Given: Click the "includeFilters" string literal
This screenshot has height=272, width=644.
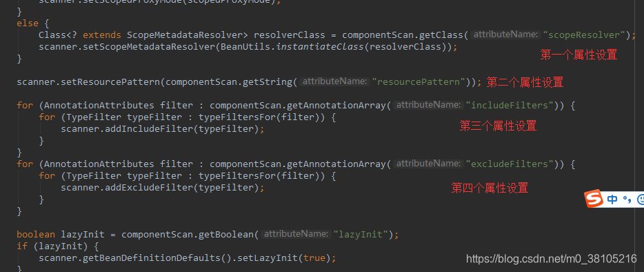Looking at the screenshot, I should click(x=510, y=106).
